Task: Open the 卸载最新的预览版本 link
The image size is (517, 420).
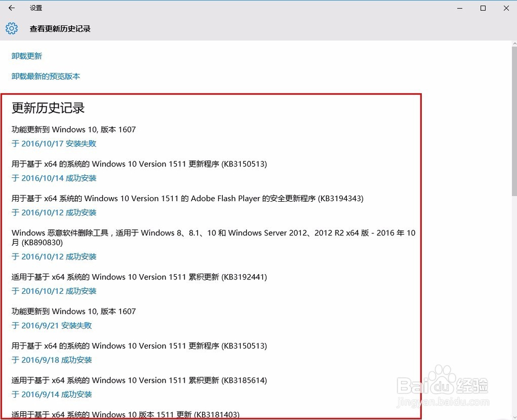Action: (46, 76)
